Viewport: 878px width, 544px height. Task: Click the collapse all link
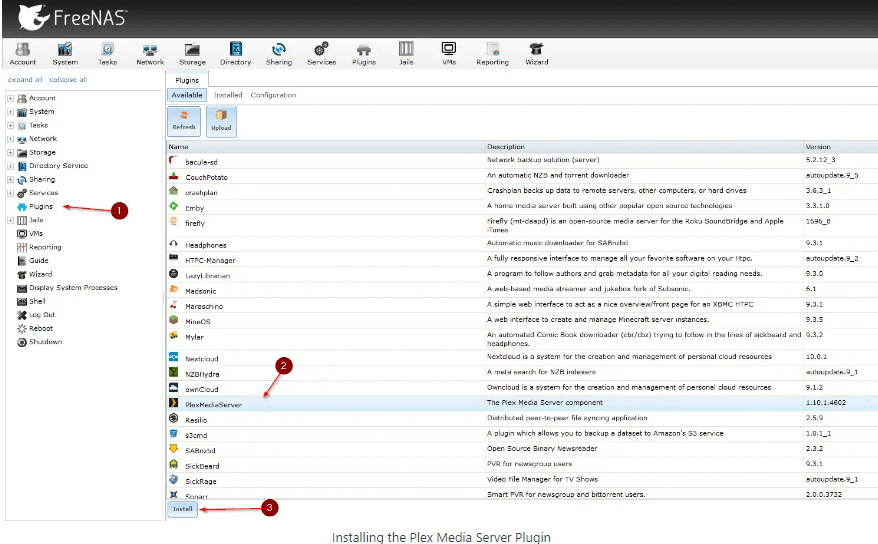68,79
